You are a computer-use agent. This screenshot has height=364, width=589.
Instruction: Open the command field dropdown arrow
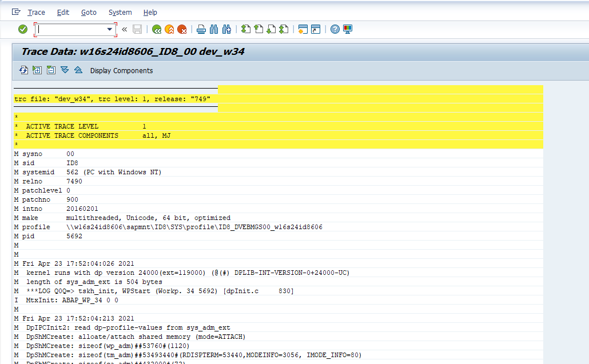pos(110,29)
